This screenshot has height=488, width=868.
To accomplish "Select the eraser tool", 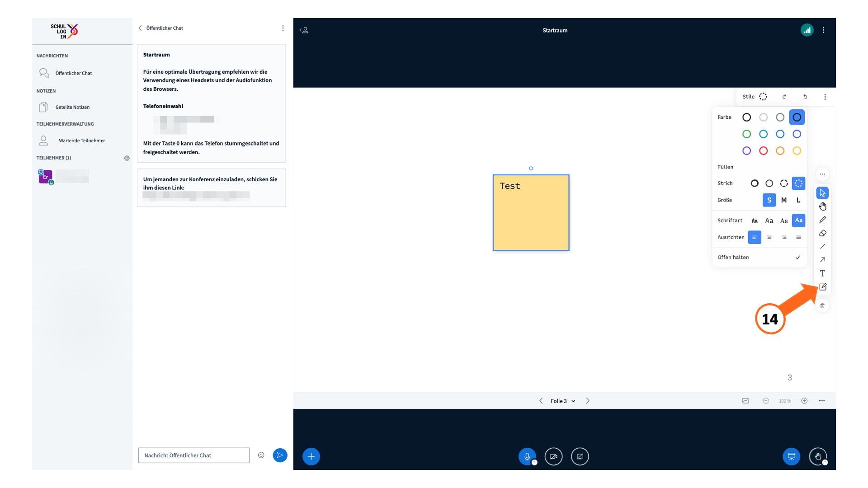I will tap(822, 233).
